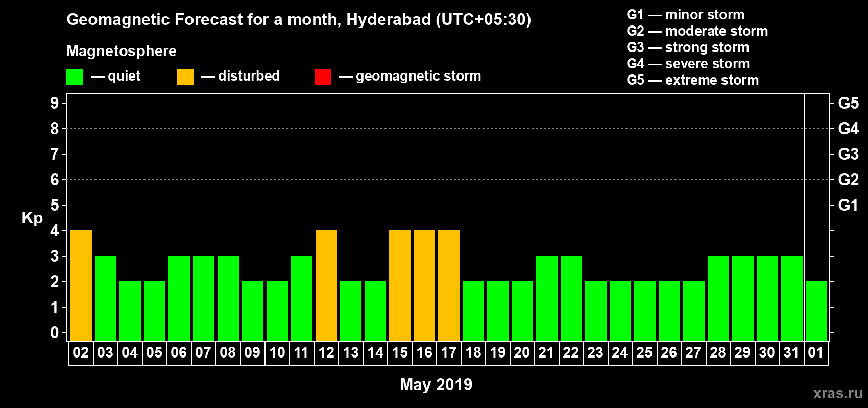This screenshot has width=868, height=408.
Task: Click date label 09 on the axis
Action: [252, 353]
